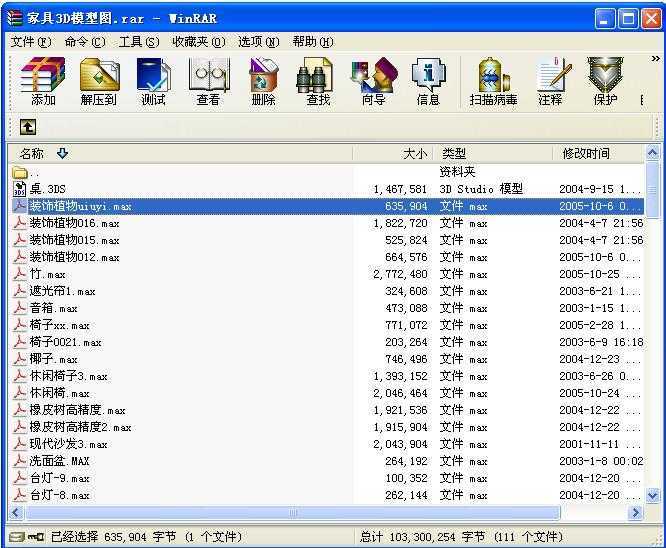The height and width of the screenshot is (548, 666).
Task: Click the file icon of 竹.max
Action: (x=20, y=274)
